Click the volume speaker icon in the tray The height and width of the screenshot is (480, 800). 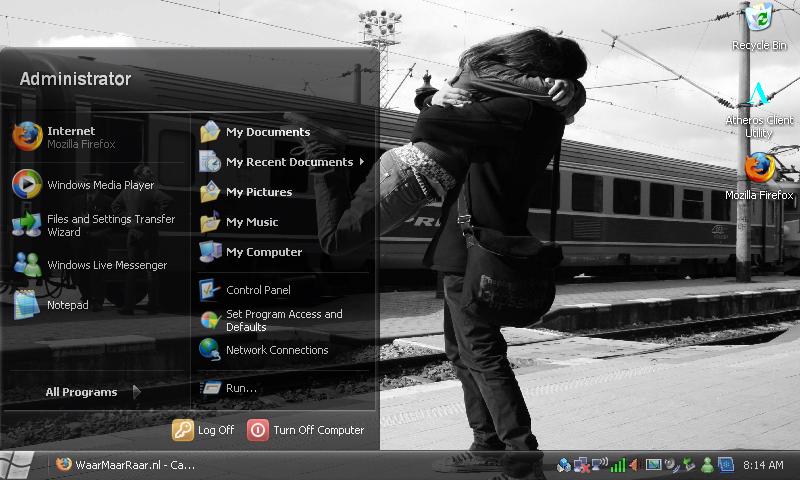tap(635, 465)
